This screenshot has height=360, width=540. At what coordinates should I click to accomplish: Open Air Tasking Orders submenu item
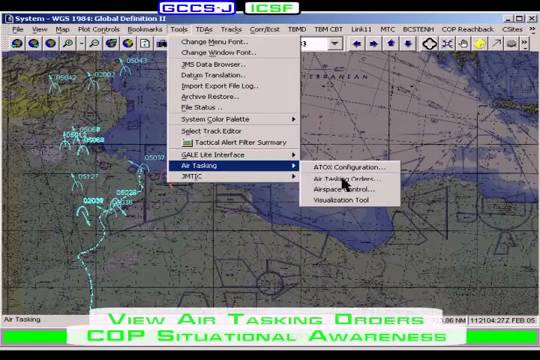point(350,179)
